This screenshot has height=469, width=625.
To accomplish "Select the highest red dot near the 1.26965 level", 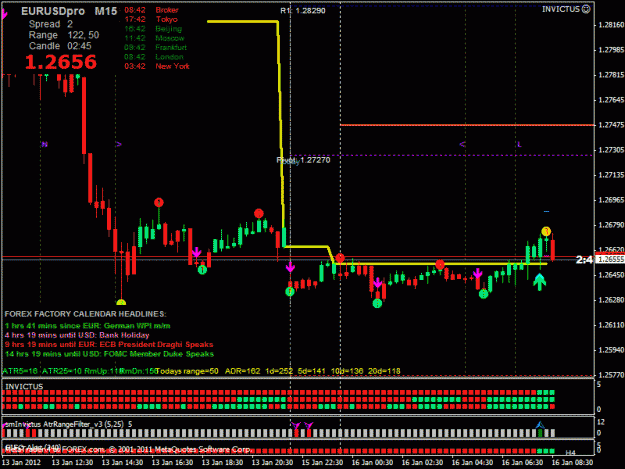I will click(159, 202).
